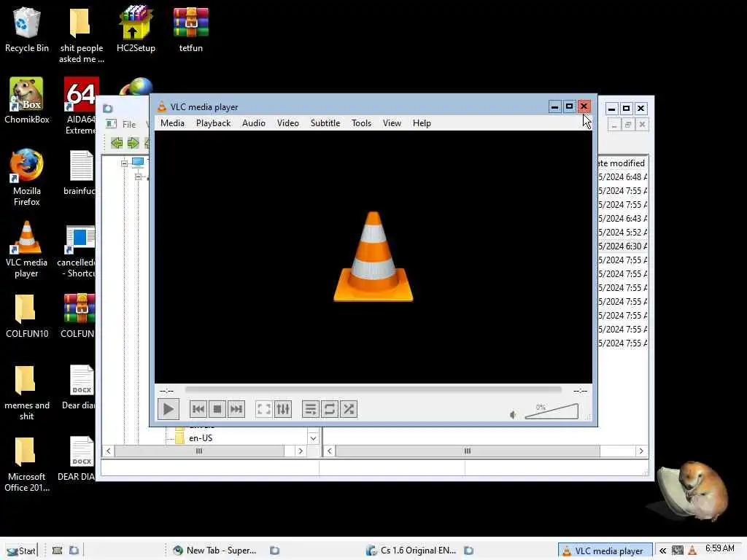747x560 pixels.
Task: Select the en-US folder in tree
Action: tap(201, 438)
